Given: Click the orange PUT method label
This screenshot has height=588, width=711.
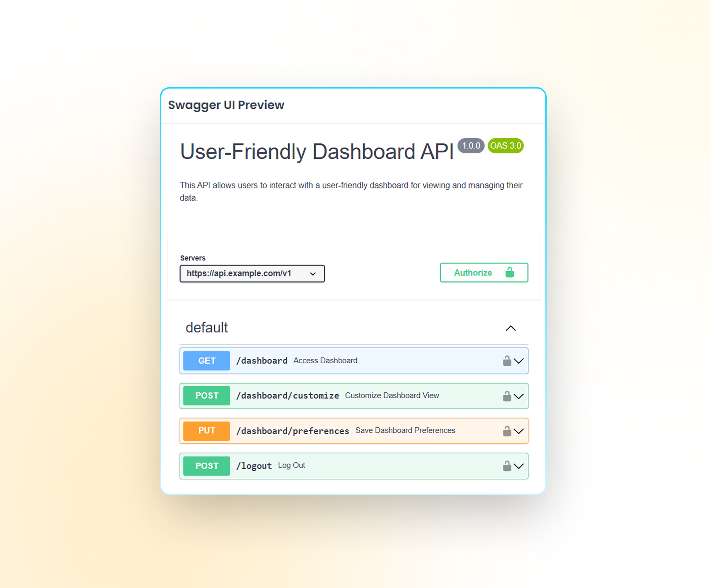Looking at the screenshot, I should point(206,431).
